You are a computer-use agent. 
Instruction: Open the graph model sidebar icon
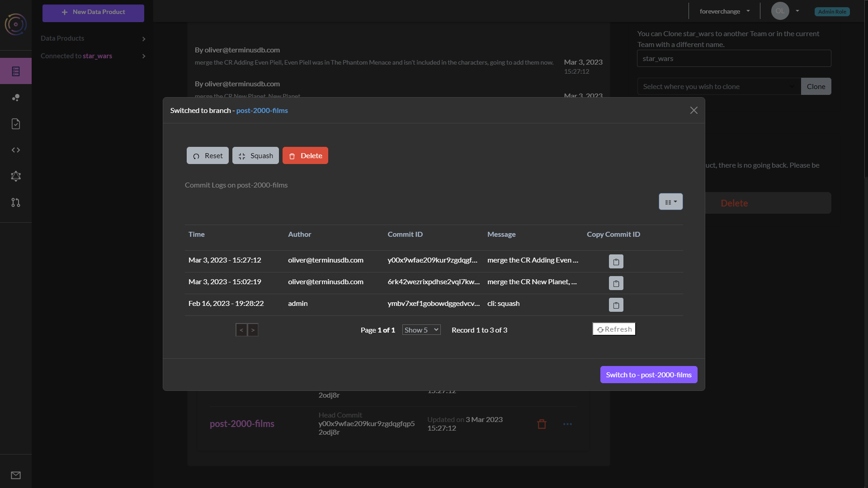point(16,98)
